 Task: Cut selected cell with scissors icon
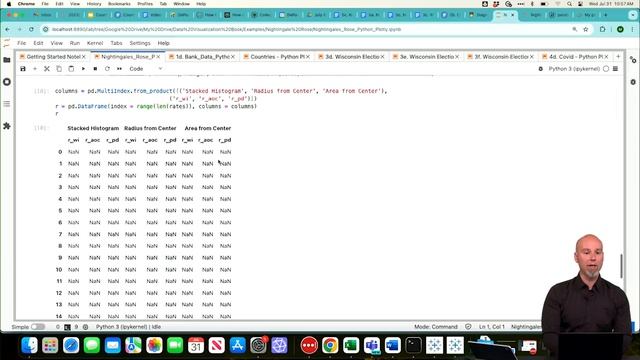tap(47, 69)
